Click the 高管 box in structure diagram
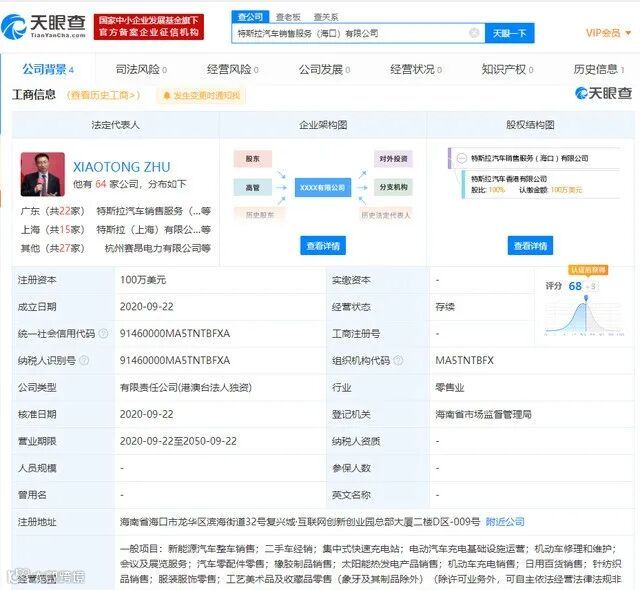The image size is (640, 590). (x=253, y=187)
